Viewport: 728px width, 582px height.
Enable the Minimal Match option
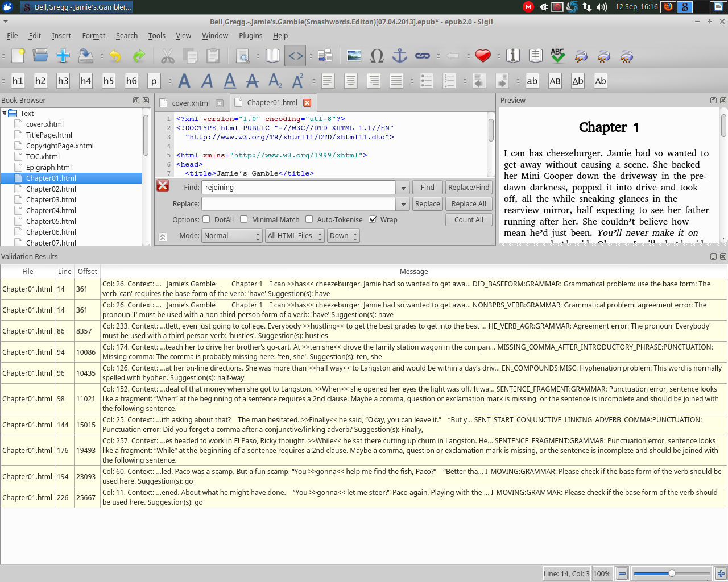[x=244, y=219]
